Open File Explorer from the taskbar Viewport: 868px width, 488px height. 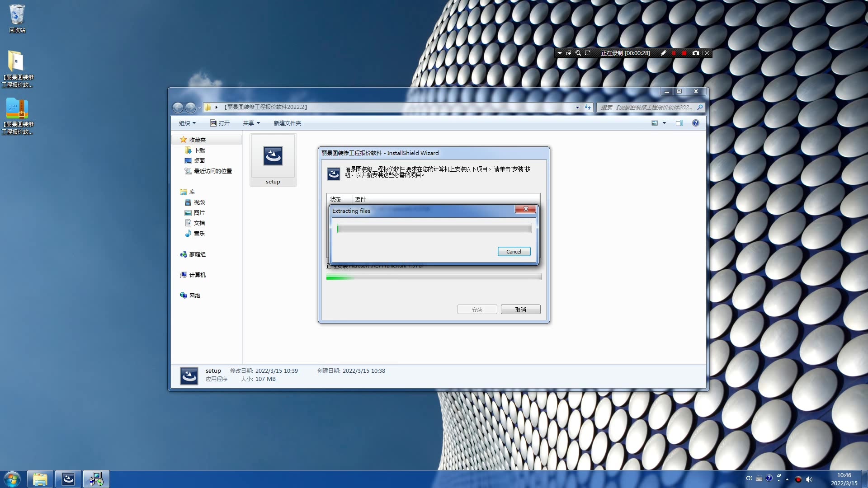point(40,479)
